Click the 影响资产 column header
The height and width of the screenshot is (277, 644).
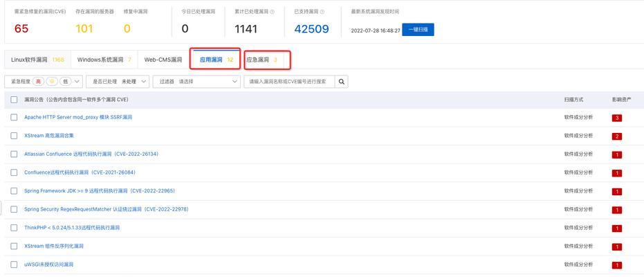[621, 100]
